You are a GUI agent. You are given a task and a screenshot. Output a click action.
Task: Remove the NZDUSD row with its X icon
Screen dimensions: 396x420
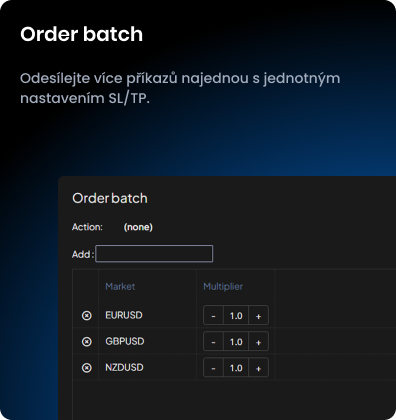(x=87, y=368)
